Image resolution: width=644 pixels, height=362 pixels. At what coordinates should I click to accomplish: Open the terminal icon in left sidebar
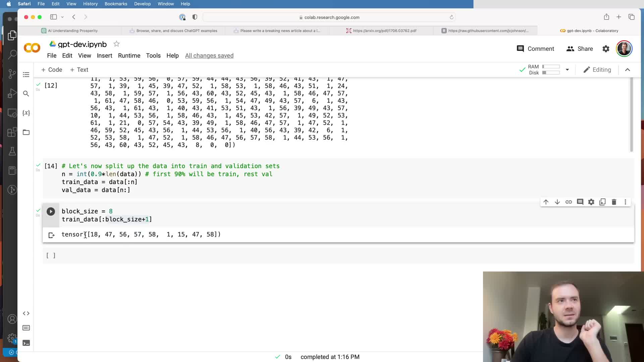pos(26,343)
